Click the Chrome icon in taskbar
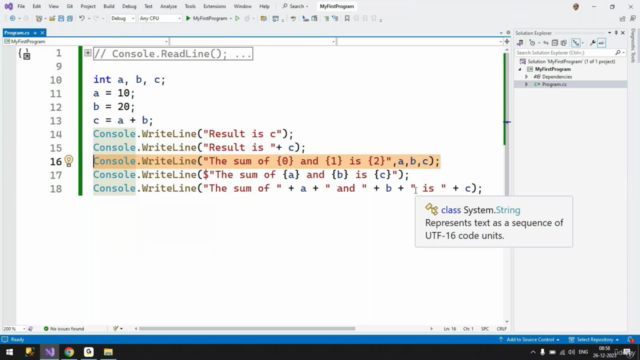The image size is (640, 360). tap(69, 352)
